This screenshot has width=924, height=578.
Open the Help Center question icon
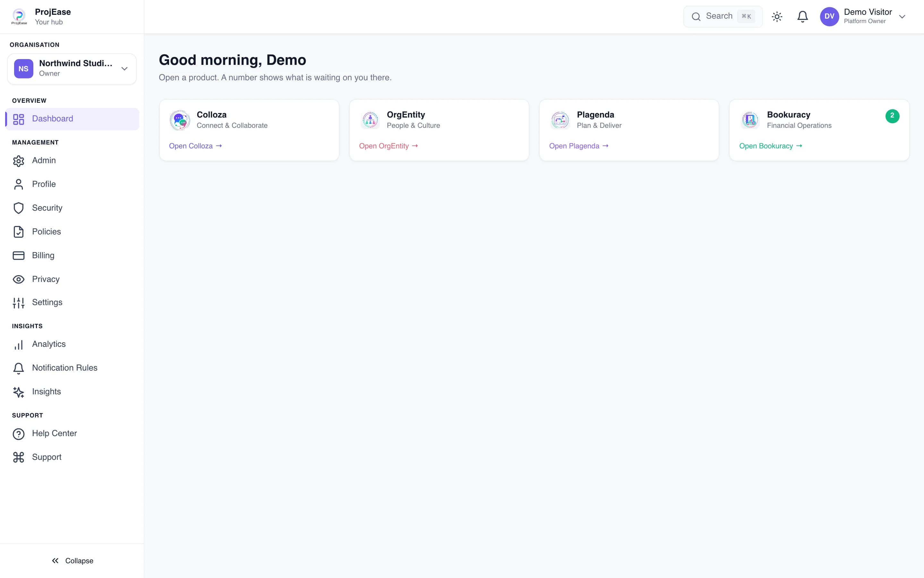pyautogui.click(x=18, y=434)
